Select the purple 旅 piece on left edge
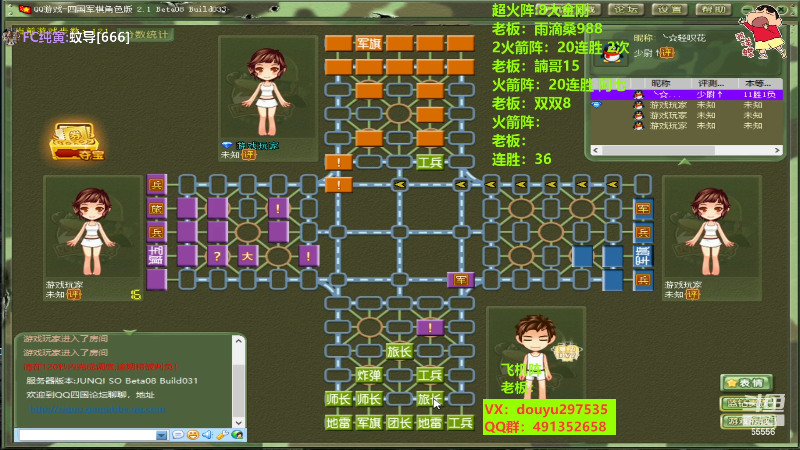Viewport: 800px width, 450px height. (x=157, y=208)
